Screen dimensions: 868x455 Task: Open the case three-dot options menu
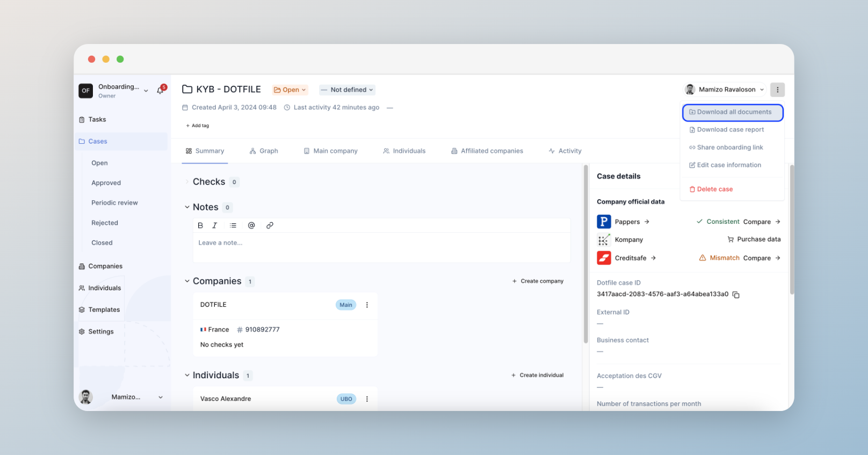[777, 90]
